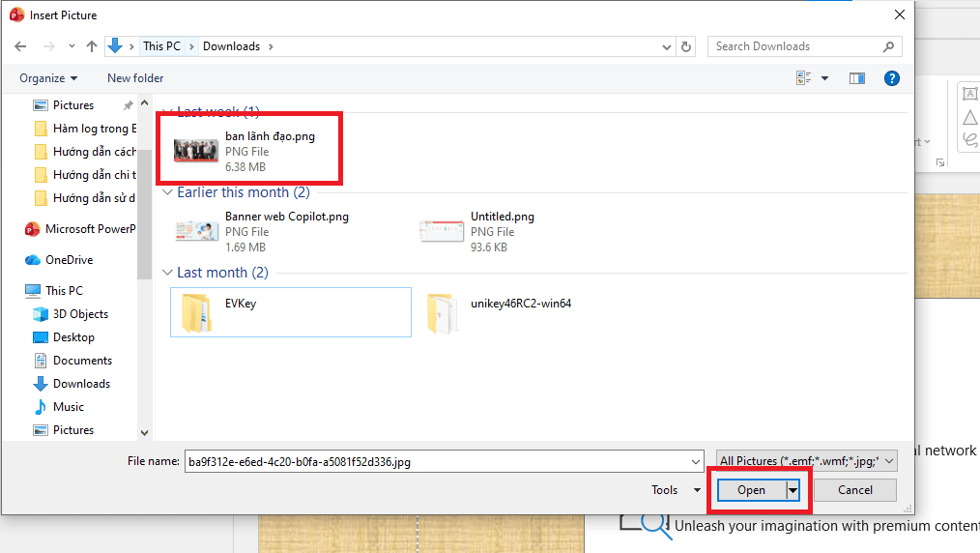Toggle the preview pane icon
This screenshot has width=980, height=553.
857,78
